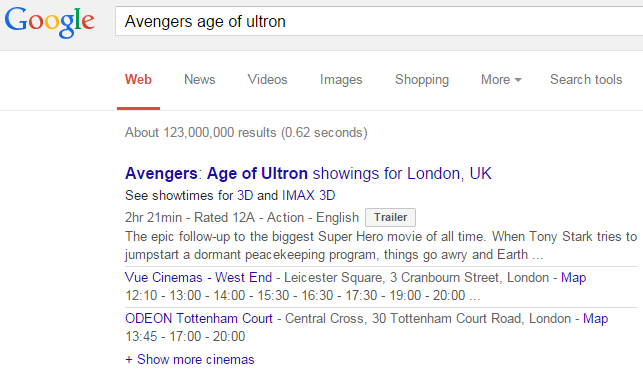Viewport: 643px width, 374px height.
Task: Go to the Images tab
Action: [341, 80]
